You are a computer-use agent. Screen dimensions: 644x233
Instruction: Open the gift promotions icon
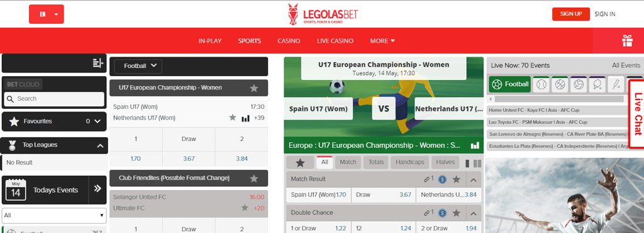click(x=627, y=41)
